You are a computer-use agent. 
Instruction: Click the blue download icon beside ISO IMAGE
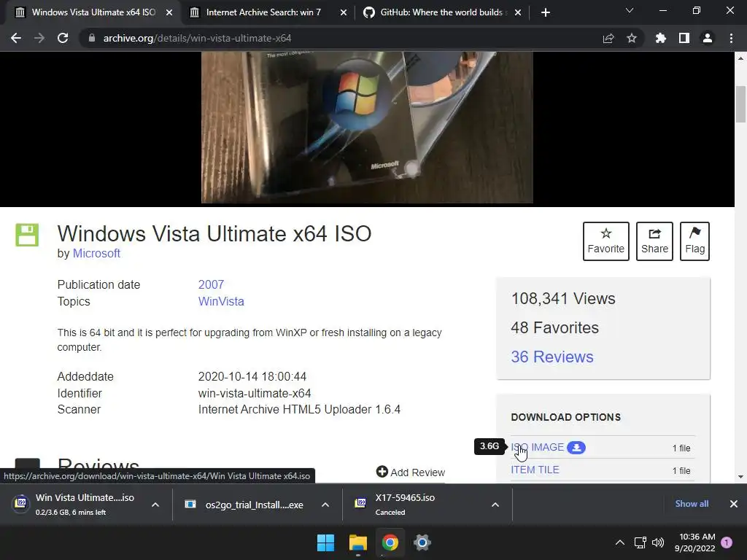point(576,448)
